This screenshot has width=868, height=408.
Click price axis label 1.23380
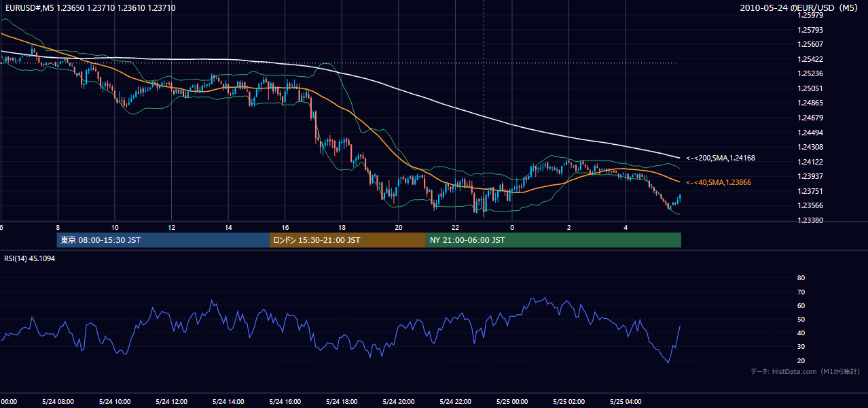(810, 220)
